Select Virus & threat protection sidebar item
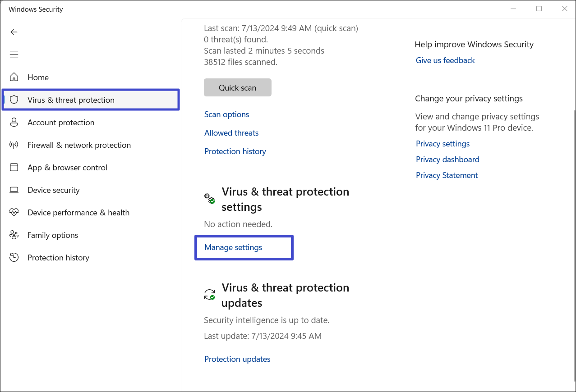 tap(71, 100)
